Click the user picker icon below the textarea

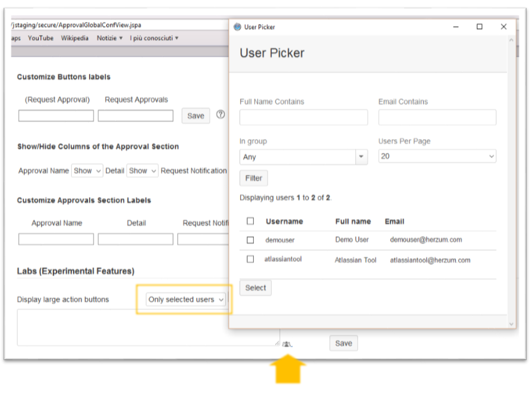tap(287, 344)
